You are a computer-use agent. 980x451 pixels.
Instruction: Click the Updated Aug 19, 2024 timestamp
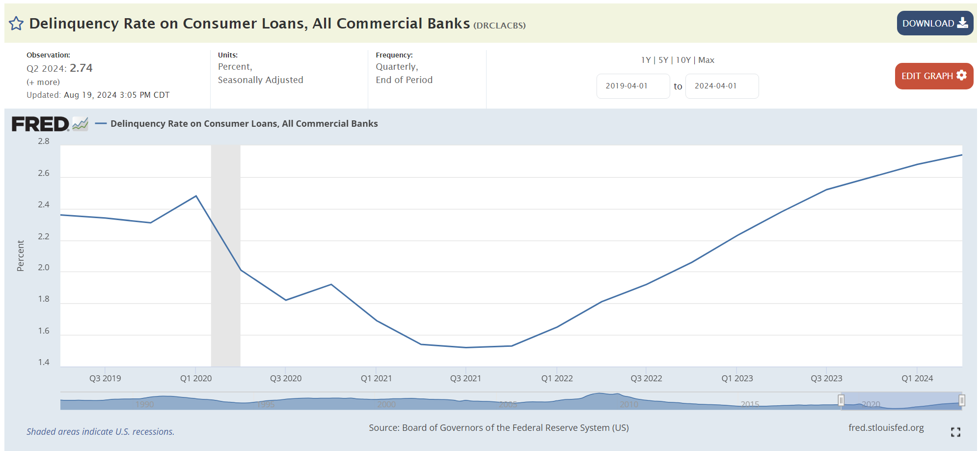[x=98, y=95]
